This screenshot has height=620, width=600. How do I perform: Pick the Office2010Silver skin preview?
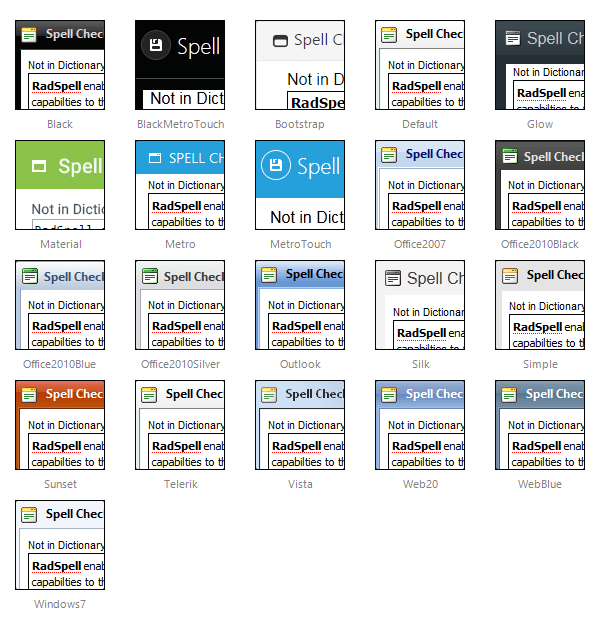180,305
